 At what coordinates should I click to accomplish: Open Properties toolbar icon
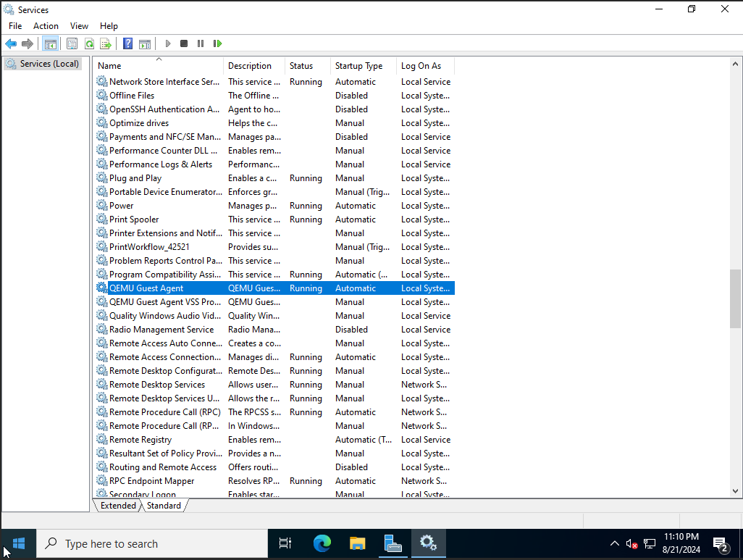tap(72, 43)
